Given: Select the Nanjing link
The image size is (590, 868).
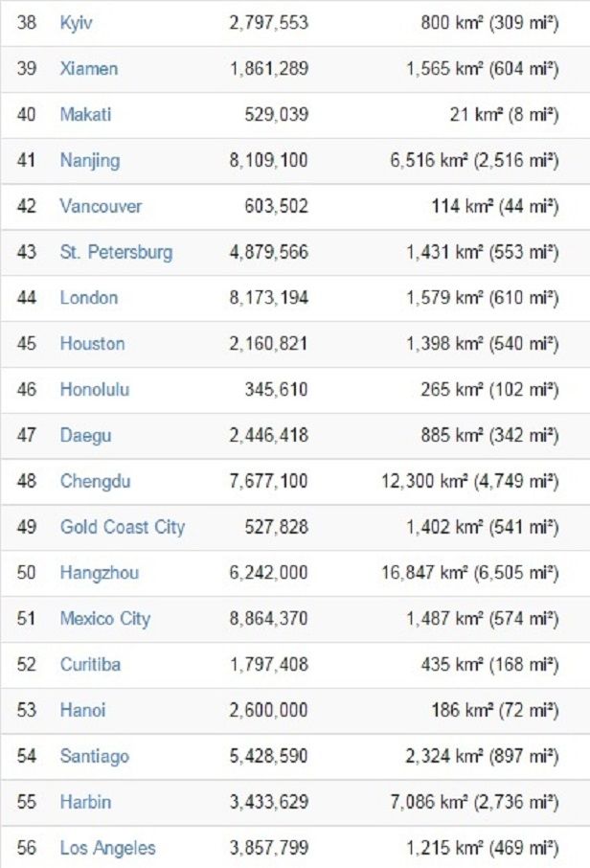Looking at the screenshot, I should point(89,160).
